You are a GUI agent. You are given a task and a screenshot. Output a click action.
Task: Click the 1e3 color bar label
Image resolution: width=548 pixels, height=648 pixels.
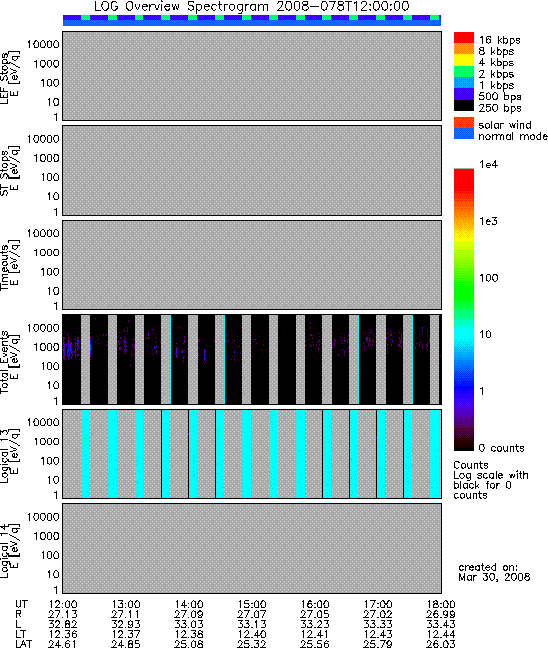click(x=488, y=221)
